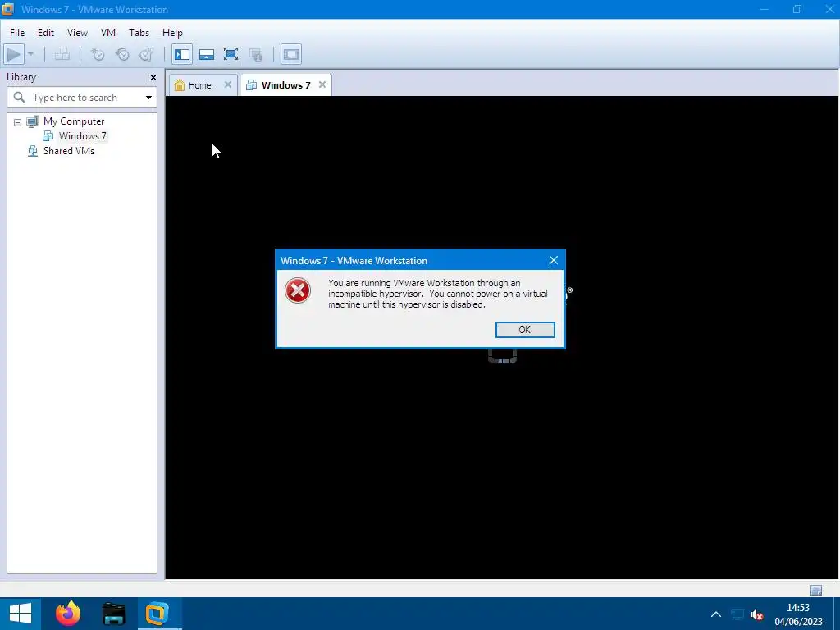Restore down the VMware Workstation window
The height and width of the screenshot is (630, 840).
point(797,9)
